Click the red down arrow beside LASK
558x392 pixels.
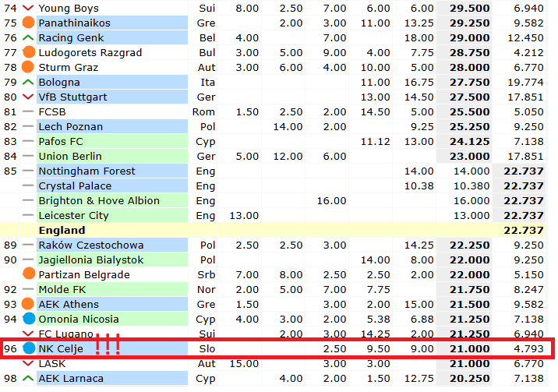click(x=28, y=363)
